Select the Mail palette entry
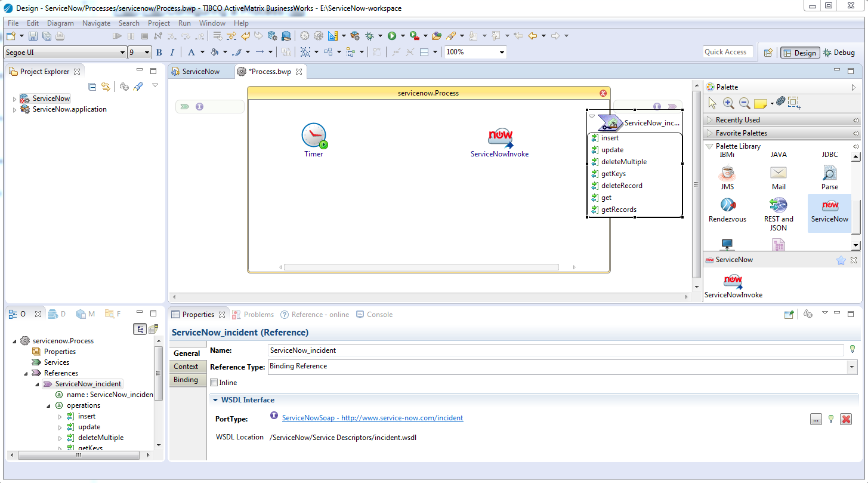868x483 pixels. [x=779, y=178]
